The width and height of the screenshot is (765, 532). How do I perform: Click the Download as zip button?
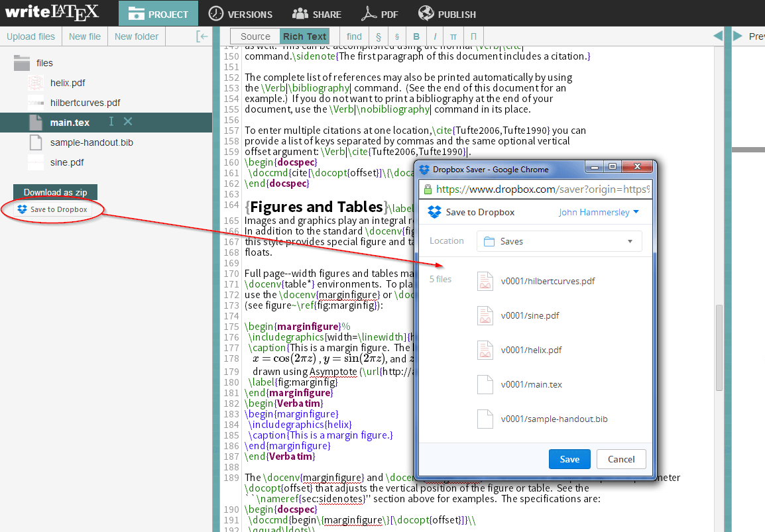click(55, 191)
